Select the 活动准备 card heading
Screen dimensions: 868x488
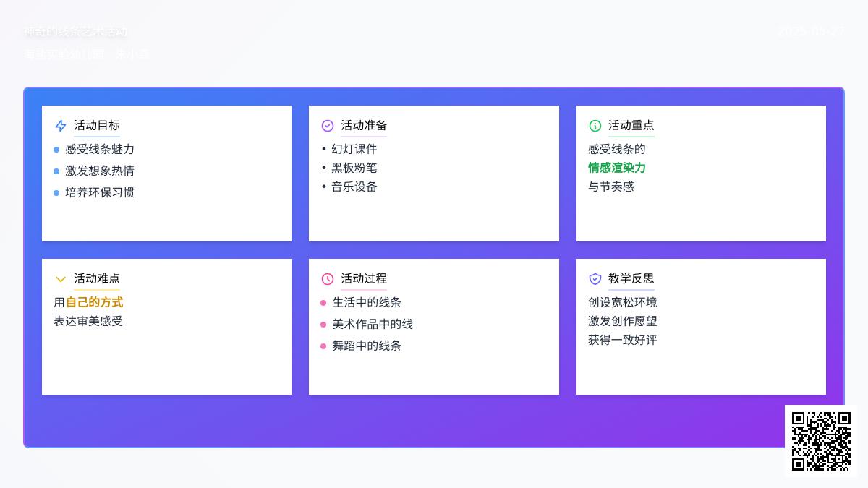(x=364, y=125)
